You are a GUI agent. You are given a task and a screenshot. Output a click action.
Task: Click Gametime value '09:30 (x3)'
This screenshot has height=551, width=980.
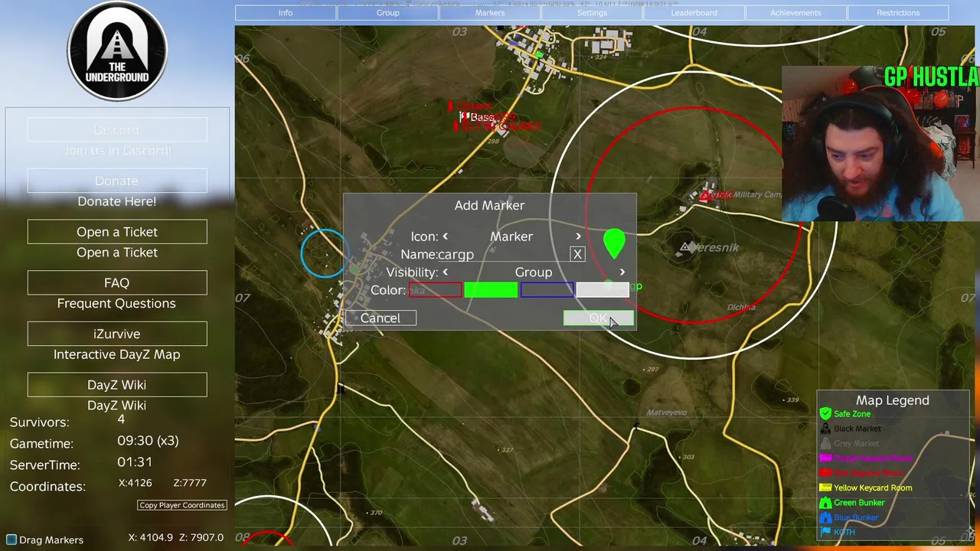(x=148, y=441)
